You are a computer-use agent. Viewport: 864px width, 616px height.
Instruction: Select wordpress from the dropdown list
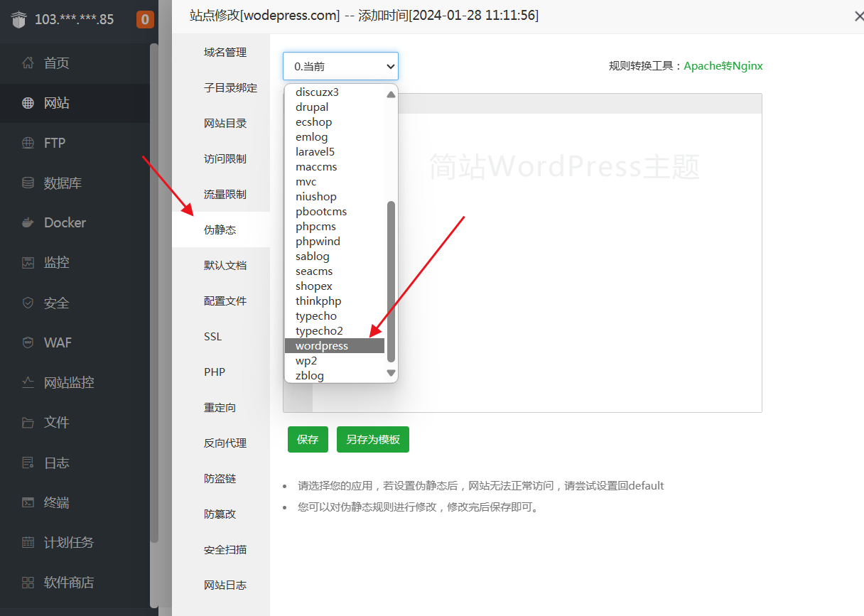pyautogui.click(x=322, y=346)
